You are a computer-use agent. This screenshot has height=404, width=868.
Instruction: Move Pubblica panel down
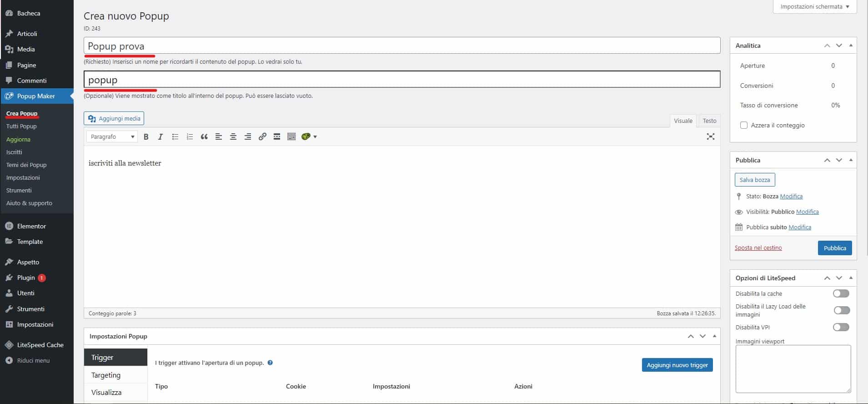pos(839,160)
